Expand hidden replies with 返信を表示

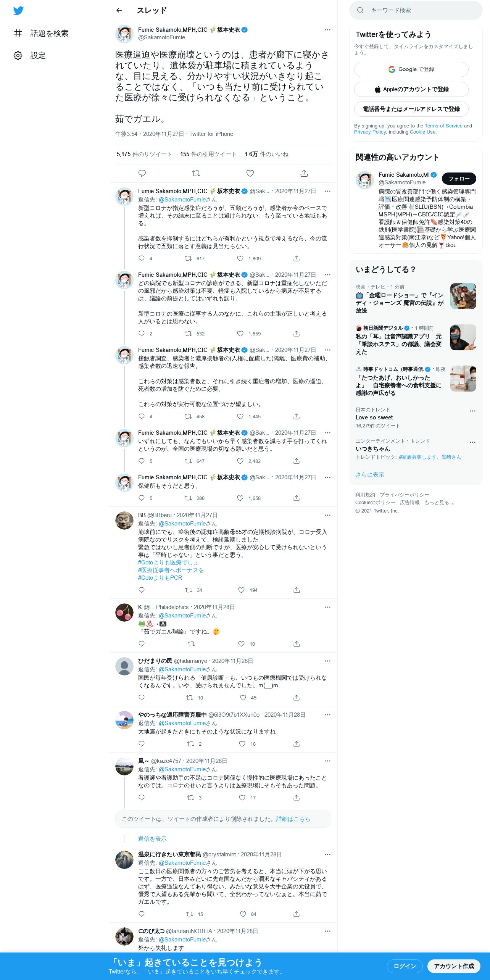(x=152, y=839)
